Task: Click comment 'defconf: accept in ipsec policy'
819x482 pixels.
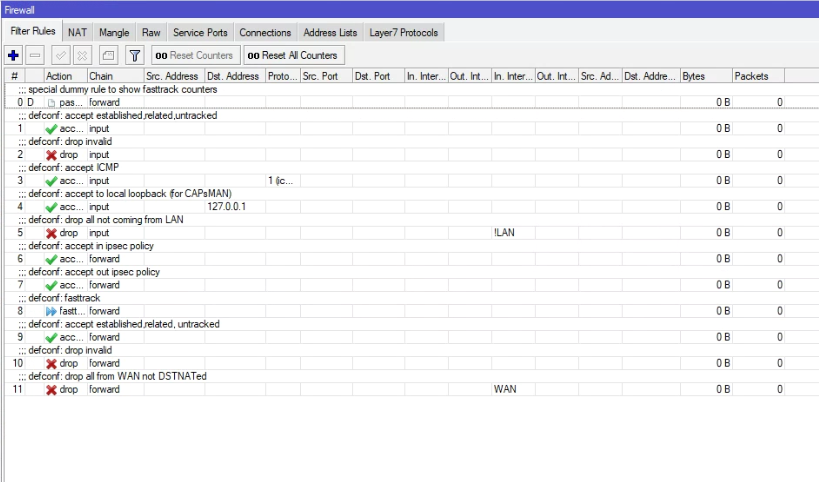Action: pyautogui.click(x=91, y=245)
